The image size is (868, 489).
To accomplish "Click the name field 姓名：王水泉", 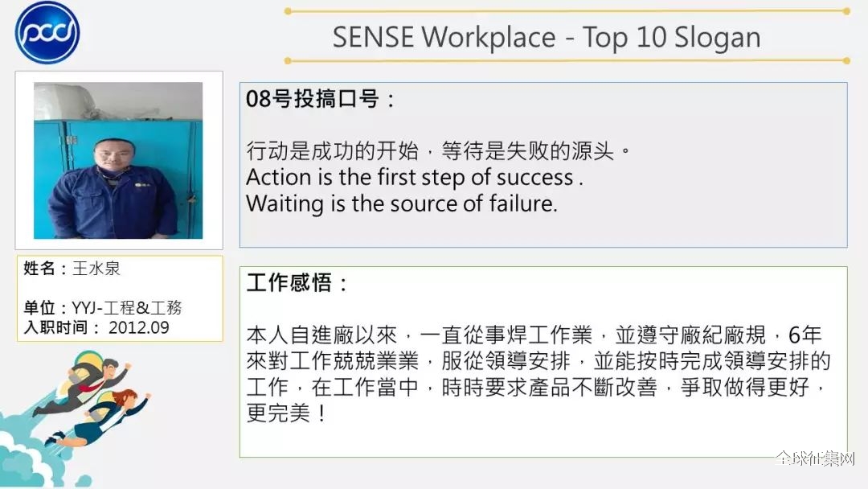I will 72,269.
